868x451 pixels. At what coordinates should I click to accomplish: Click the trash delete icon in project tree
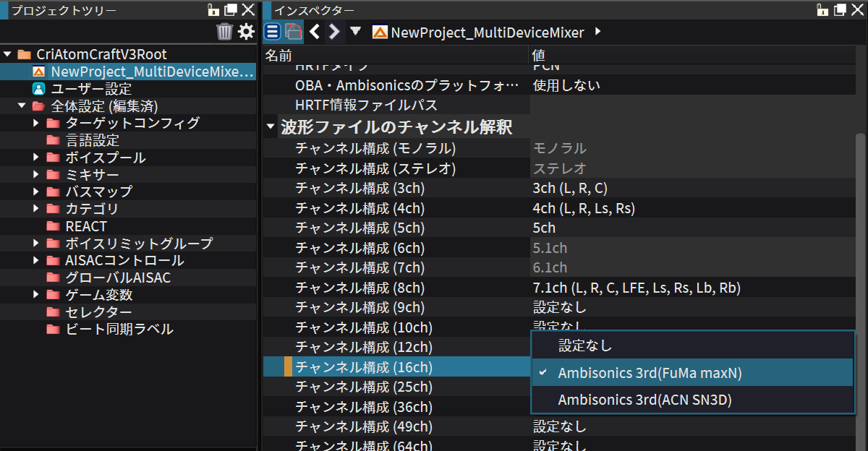[224, 32]
